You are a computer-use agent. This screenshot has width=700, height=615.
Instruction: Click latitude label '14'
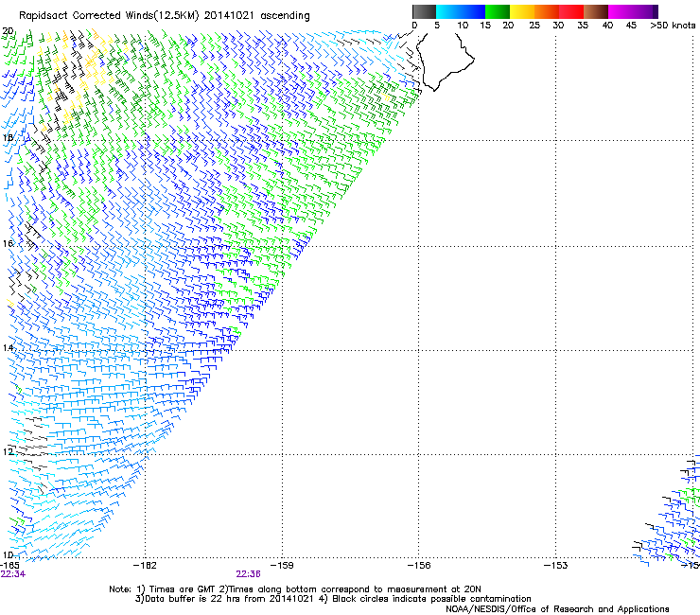[8, 347]
